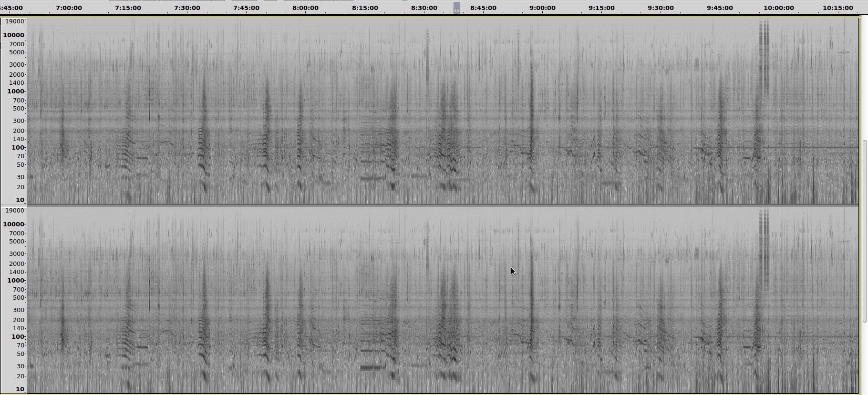Click the 7:00:00 mark on the timeline
Image resolution: width=868 pixels, height=395 pixels.
coord(69,8)
